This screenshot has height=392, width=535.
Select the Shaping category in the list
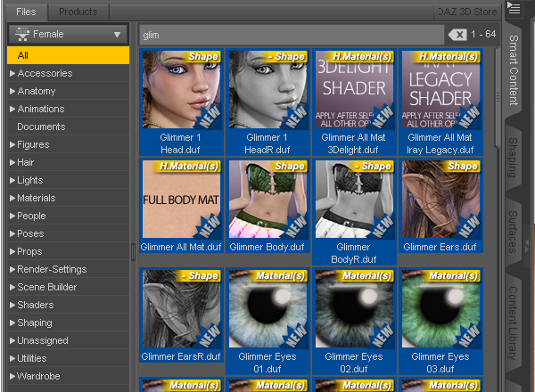[69, 323]
